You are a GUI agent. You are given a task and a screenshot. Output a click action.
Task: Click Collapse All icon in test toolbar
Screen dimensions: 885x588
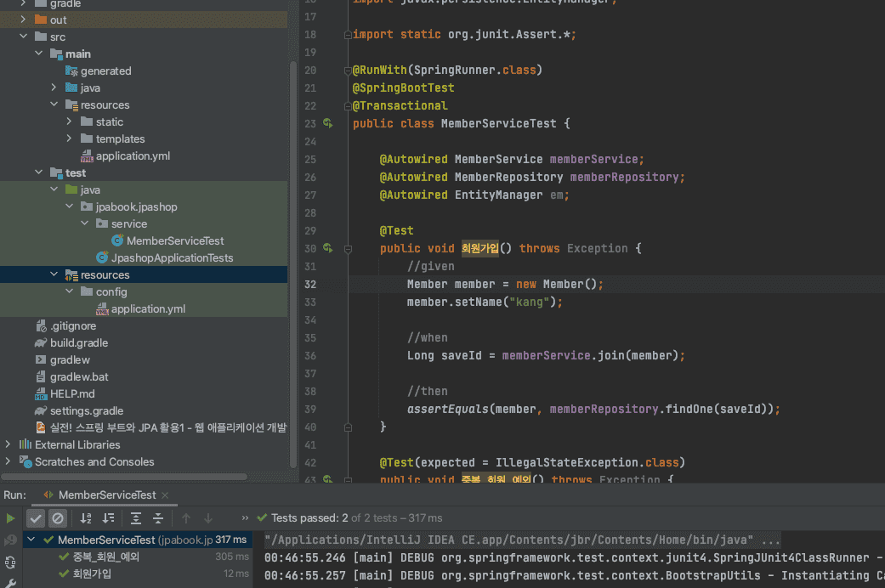tap(158, 517)
